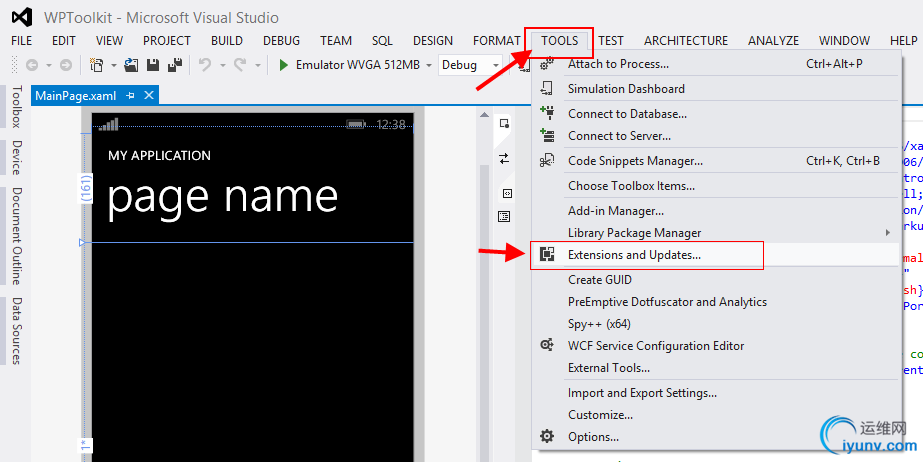The width and height of the screenshot is (923, 462).
Task: Choose Attach to Process from Tools menu
Action: click(x=618, y=64)
